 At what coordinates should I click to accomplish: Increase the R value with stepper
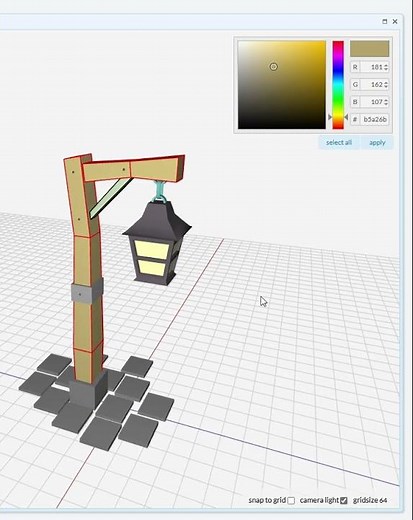coord(386,65)
